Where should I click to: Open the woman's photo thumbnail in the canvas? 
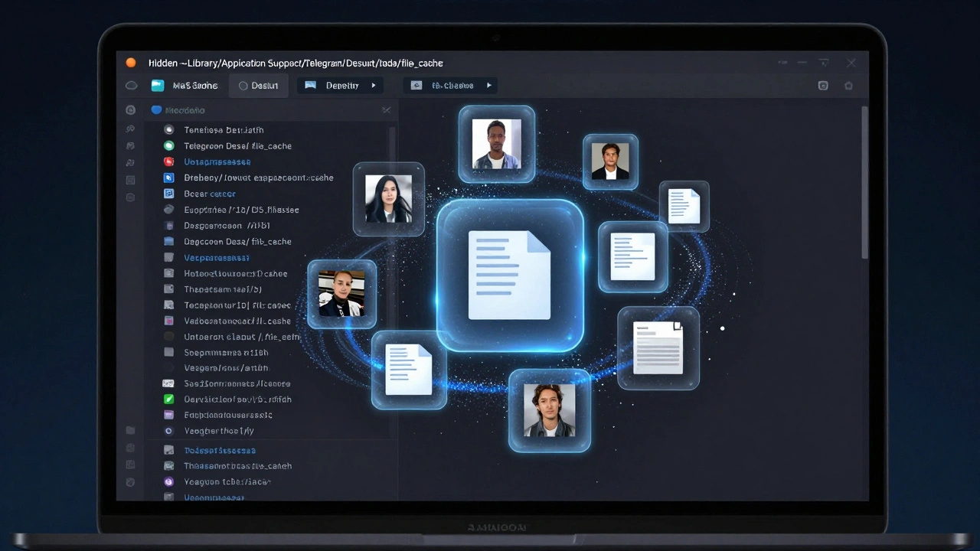[x=389, y=199]
